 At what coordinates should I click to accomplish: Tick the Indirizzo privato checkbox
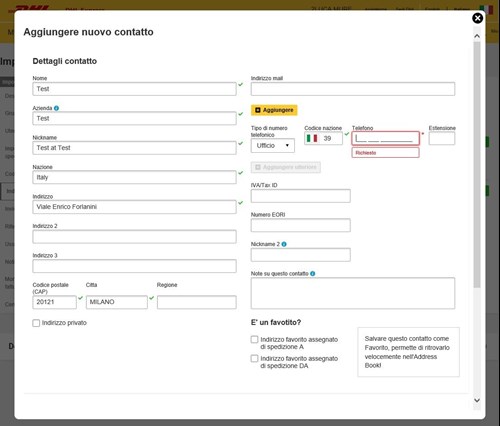pos(36,323)
